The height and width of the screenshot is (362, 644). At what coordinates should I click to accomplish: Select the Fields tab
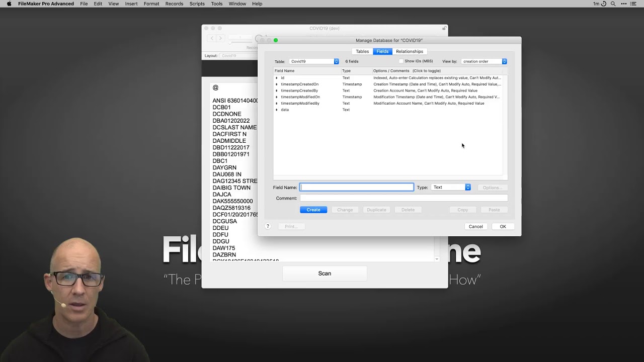[382, 51]
